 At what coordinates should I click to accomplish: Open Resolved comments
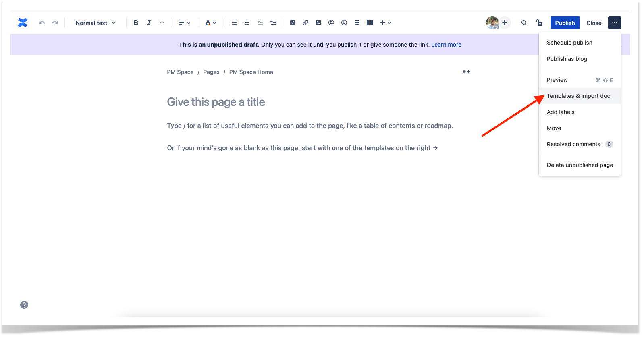click(580, 144)
